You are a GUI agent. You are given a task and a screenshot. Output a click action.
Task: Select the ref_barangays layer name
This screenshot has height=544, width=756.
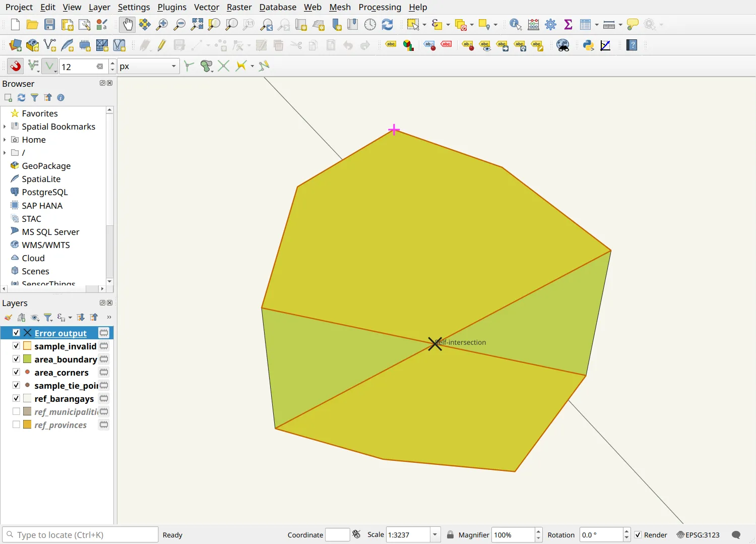tap(64, 399)
